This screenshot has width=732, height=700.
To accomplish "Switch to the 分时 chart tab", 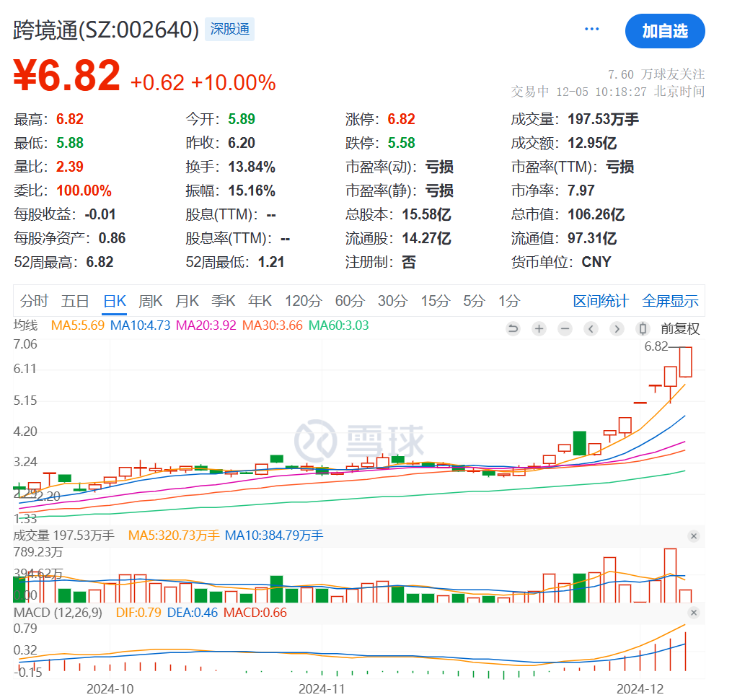I will pos(34,301).
